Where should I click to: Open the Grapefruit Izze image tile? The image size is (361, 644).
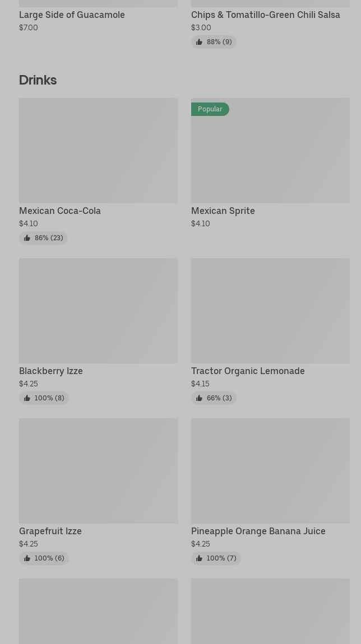point(98,470)
